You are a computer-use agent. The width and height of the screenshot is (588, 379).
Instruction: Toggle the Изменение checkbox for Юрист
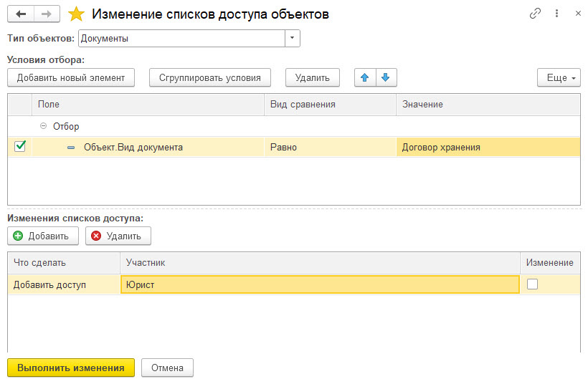pyautogui.click(x=532, y=284)
